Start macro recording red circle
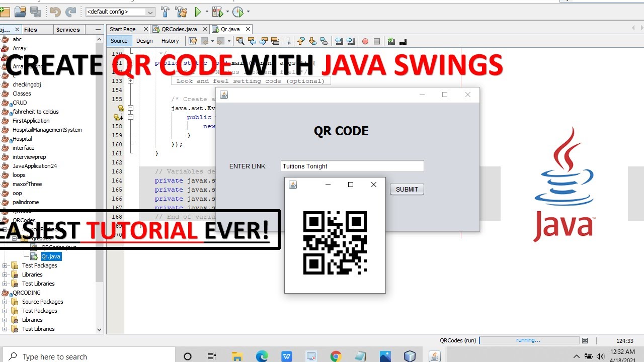Viewport: 644px width, 362px height. [365, 41]
